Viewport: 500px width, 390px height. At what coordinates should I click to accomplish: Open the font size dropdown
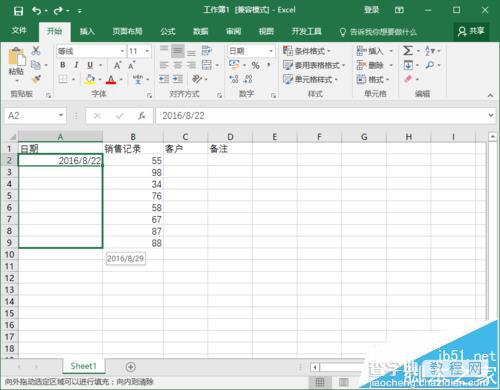click(147, 51)
